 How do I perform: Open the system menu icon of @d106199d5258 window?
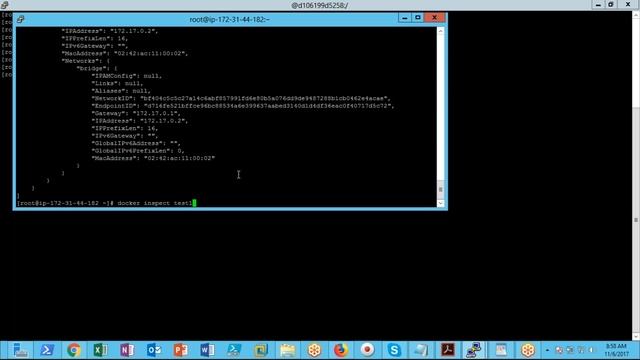pyautogui.click(x=4, y=5)
